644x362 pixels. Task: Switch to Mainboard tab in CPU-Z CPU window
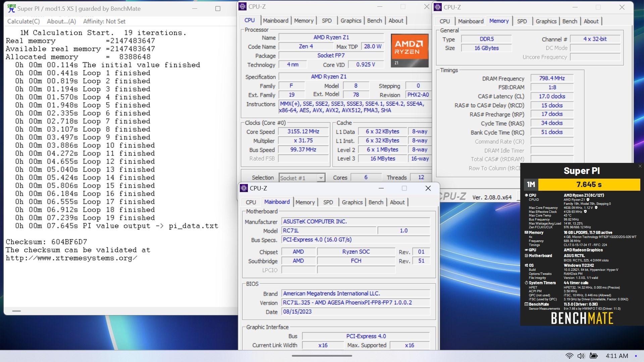[x=275, y=20]
